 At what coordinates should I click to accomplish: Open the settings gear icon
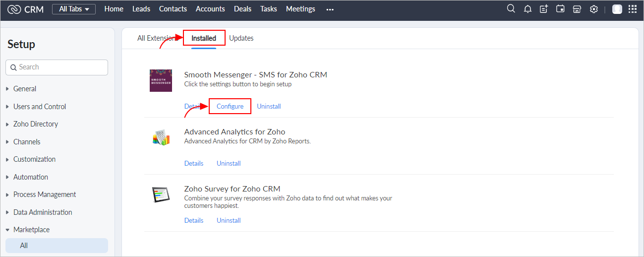[593, 9]
